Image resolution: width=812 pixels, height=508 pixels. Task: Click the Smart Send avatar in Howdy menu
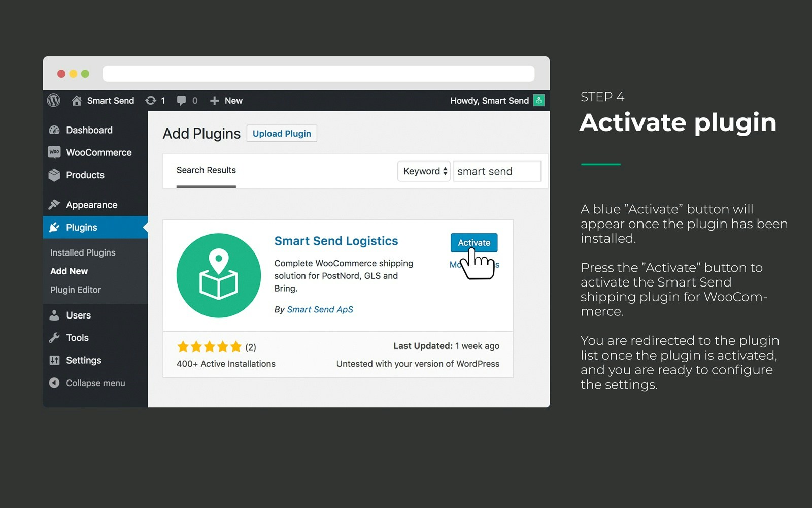tap(538, 100)
